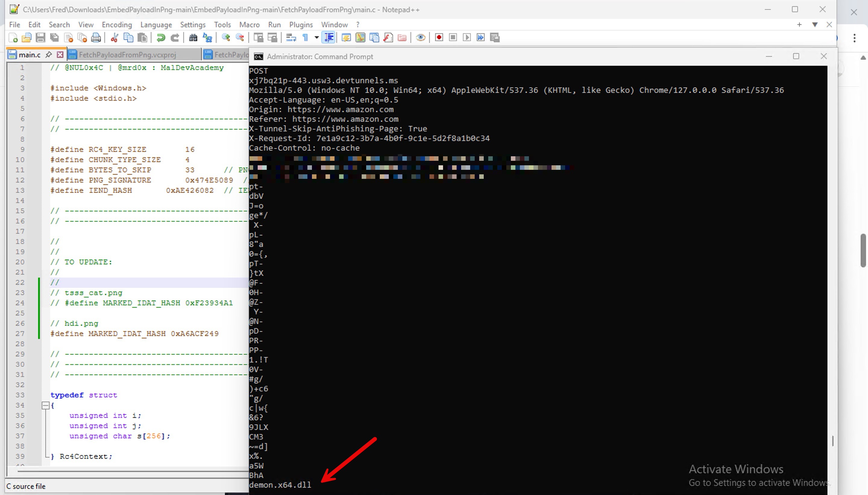Maximize the Administrator: Command Prompt window
Image resolution: width=868 pixels, height=495 pixels.
(x=796, y=56)
